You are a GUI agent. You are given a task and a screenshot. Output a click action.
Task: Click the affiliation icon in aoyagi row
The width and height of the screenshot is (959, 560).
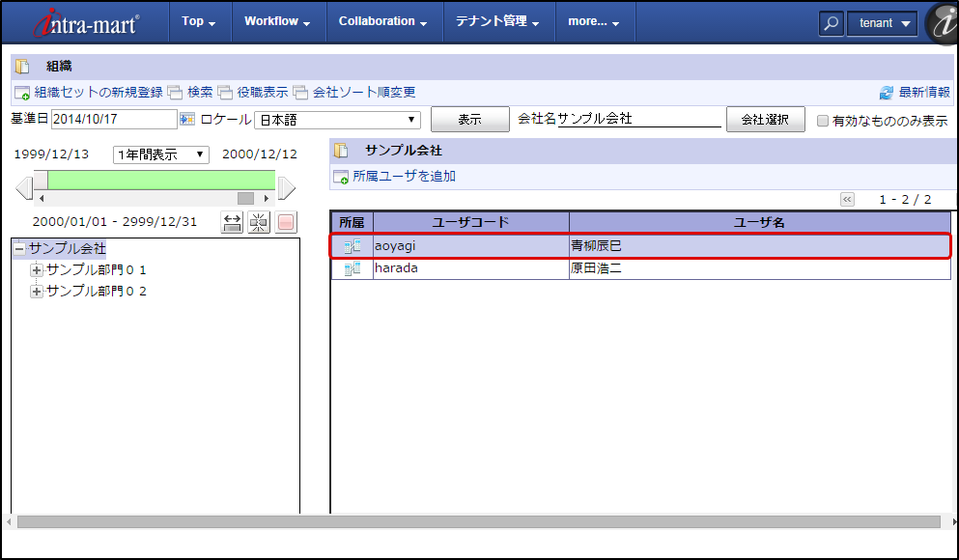pyautogui.click(x=352, y=246)
